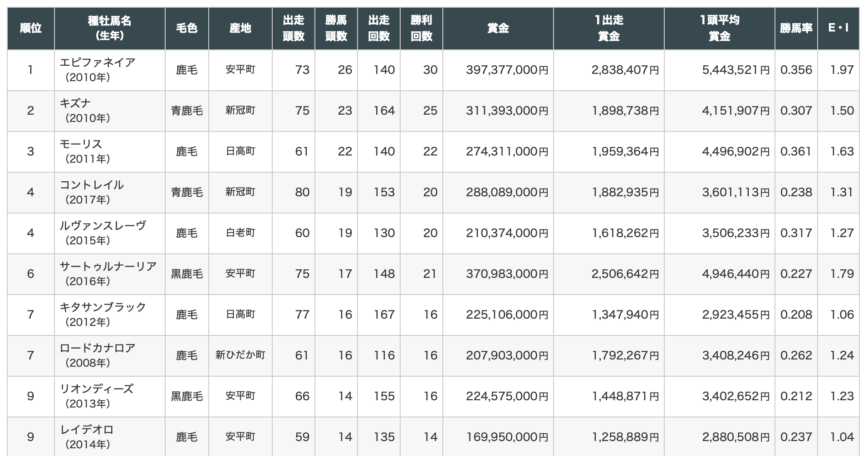This screenshot has height=456, width=868.
Task: Select the prize amount 397,377,000円
Action: (x=507, y=70)
